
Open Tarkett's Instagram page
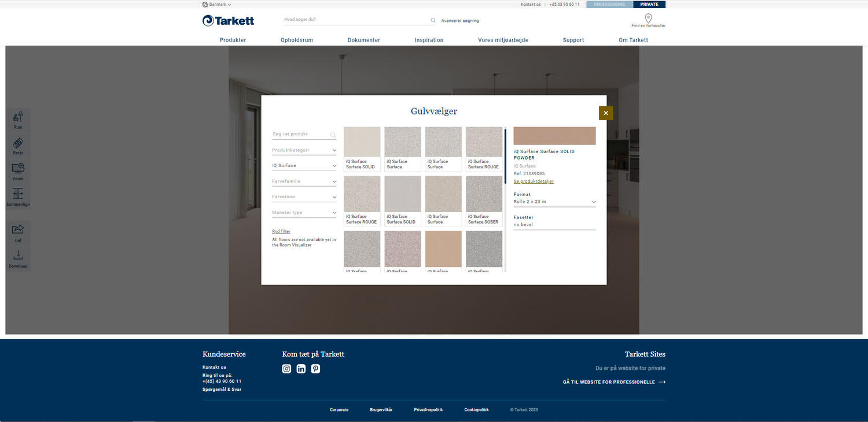tap(286, 368)
